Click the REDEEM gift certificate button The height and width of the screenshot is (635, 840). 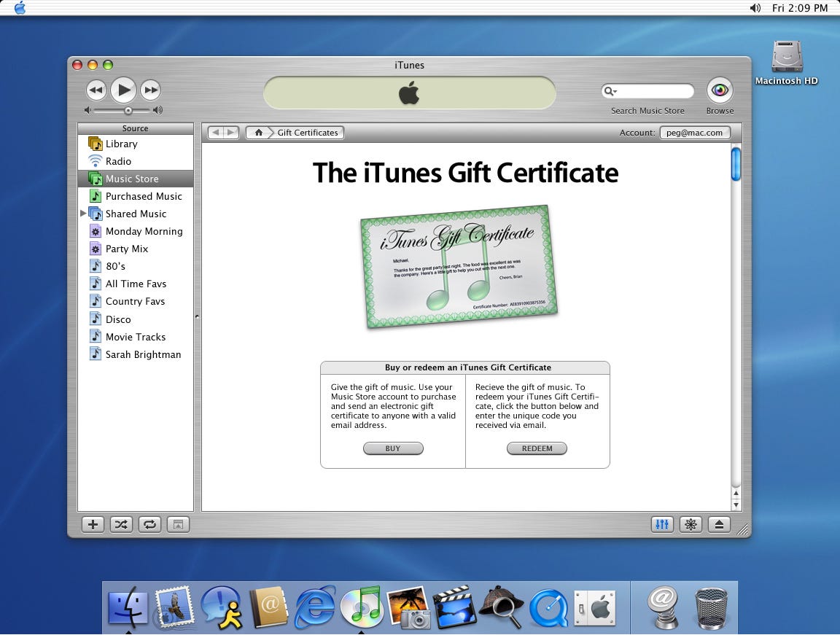coord(537,448)
